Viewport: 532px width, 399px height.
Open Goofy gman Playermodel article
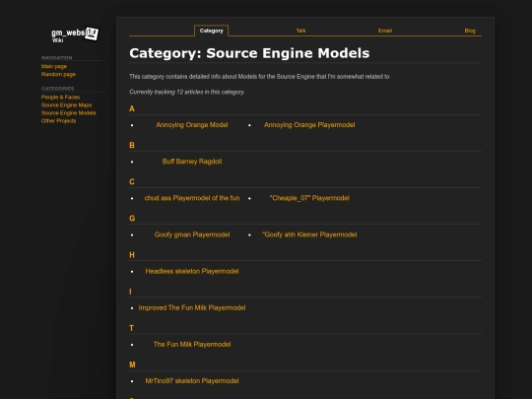(x=192, y=234)
